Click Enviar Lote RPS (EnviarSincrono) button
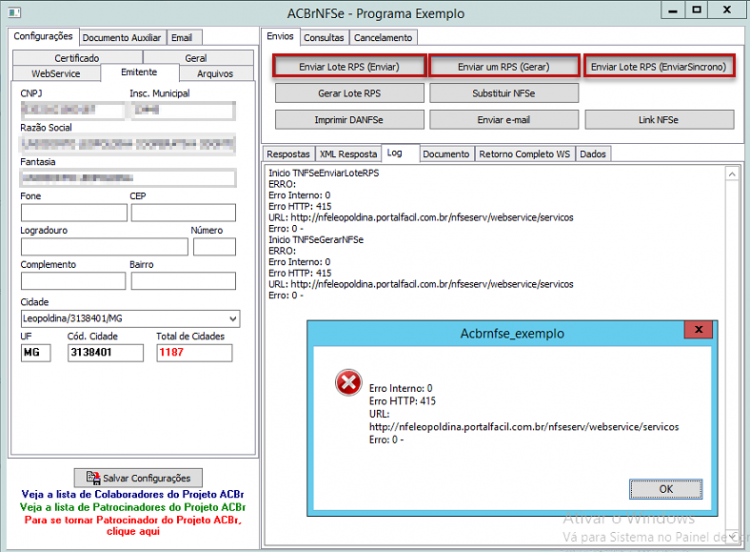 tap(659, 67)
